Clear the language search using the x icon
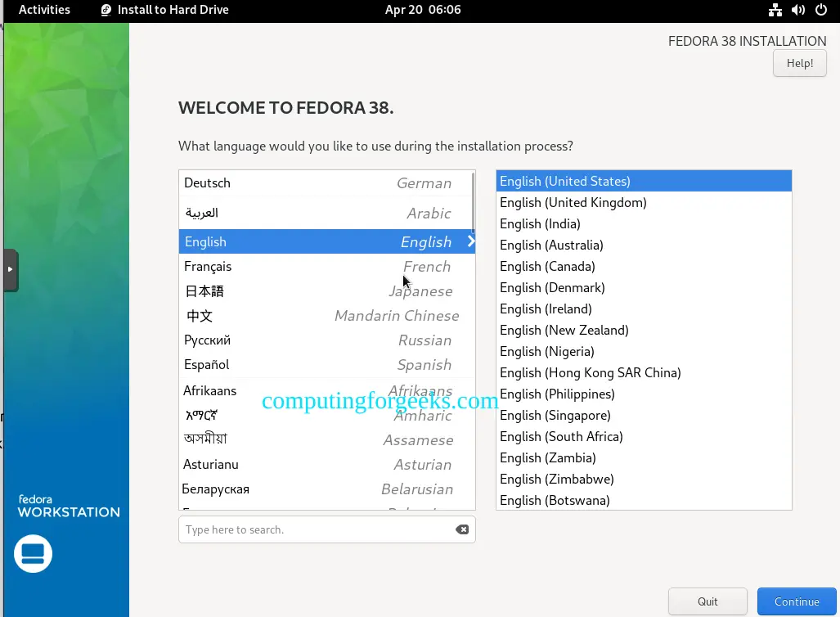This screenshot has width=840, height=617. (462, 529)
